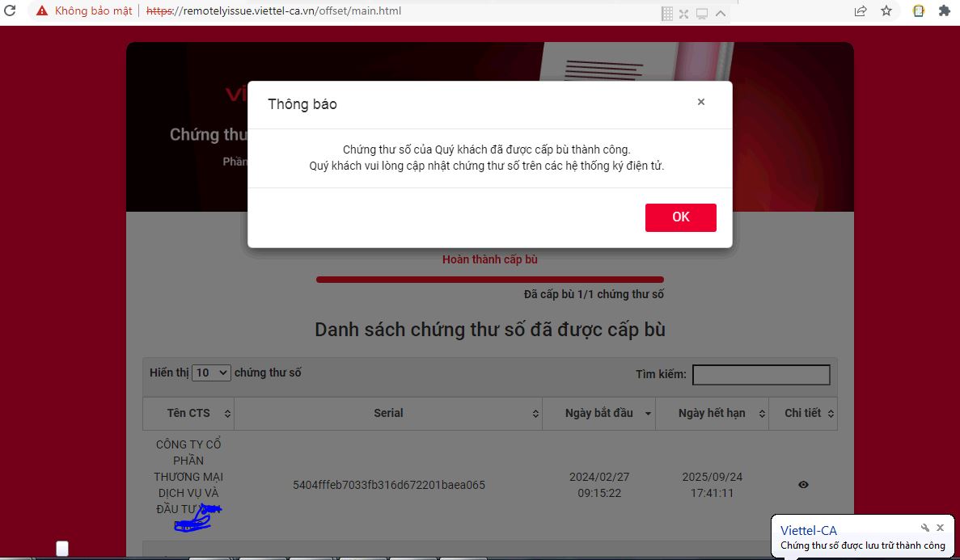Click the monitor icon in top overlay bar

[x=702, y=13]
